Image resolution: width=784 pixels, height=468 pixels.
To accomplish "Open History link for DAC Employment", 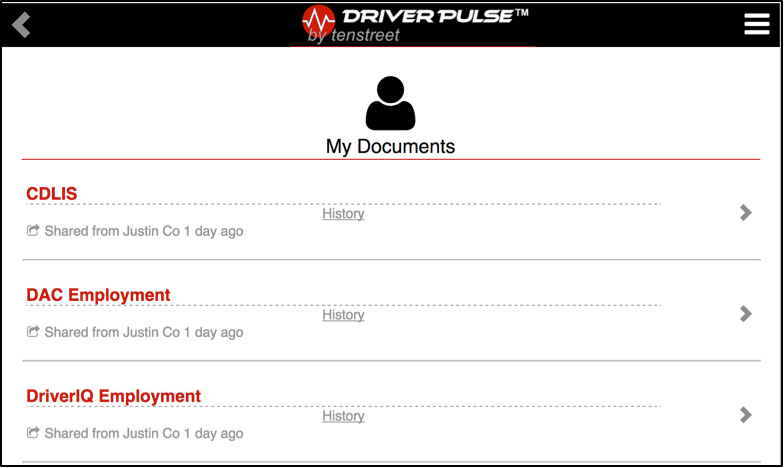I will tap(343, 314).
